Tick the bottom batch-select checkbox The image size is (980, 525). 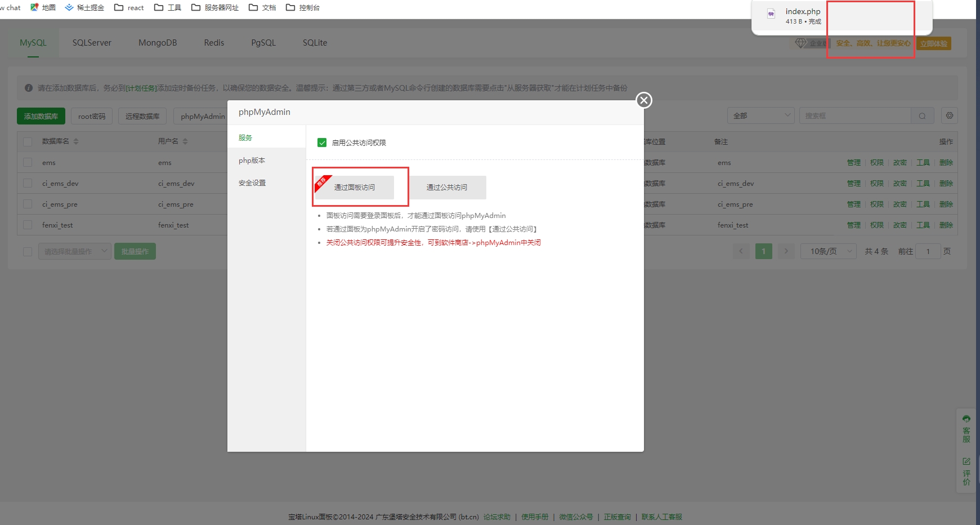(x=28, y=251)
